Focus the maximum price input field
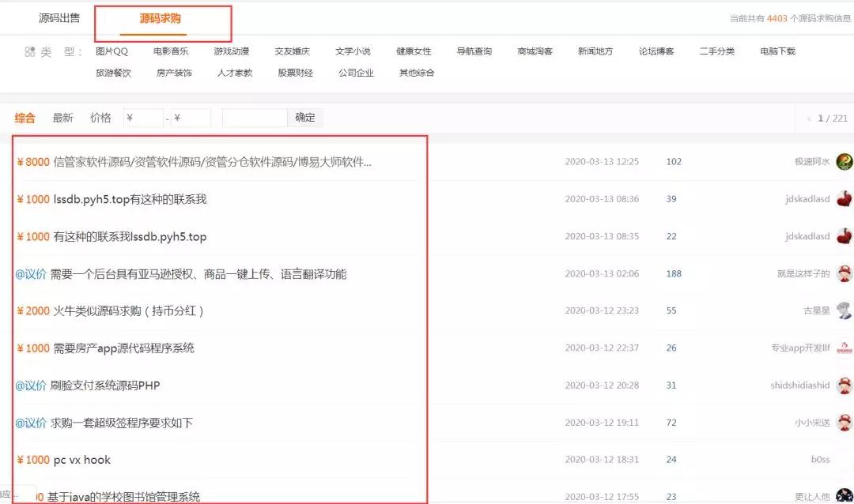854x504 pixels. [x=191, y=118]
